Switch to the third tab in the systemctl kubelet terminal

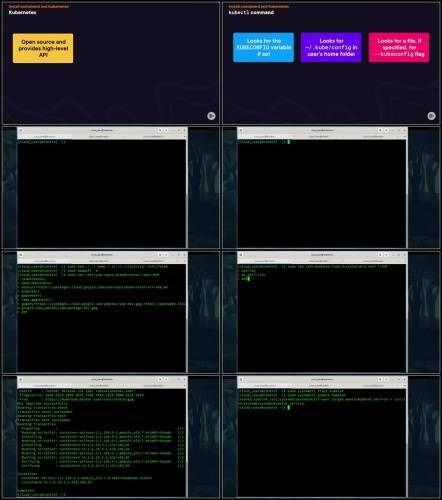[373, 386]
